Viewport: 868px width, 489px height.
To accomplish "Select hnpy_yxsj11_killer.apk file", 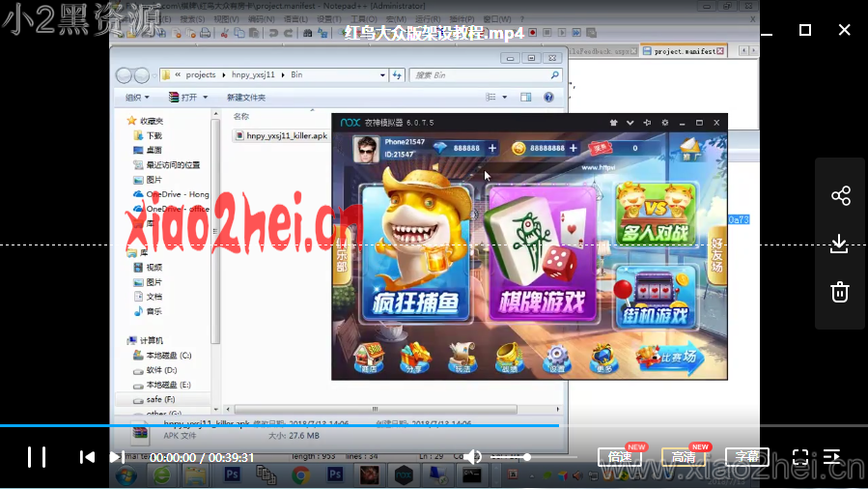I will (281, 135).
